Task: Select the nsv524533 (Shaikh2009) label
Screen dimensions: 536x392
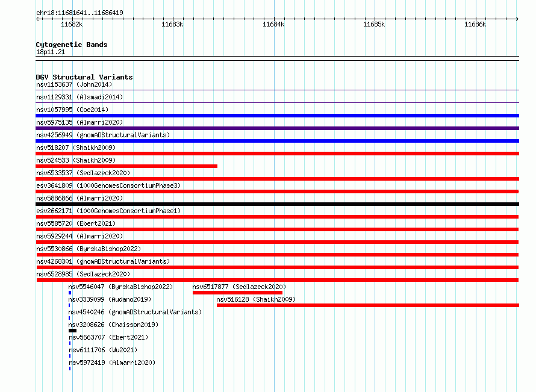Action: [76, 160]
